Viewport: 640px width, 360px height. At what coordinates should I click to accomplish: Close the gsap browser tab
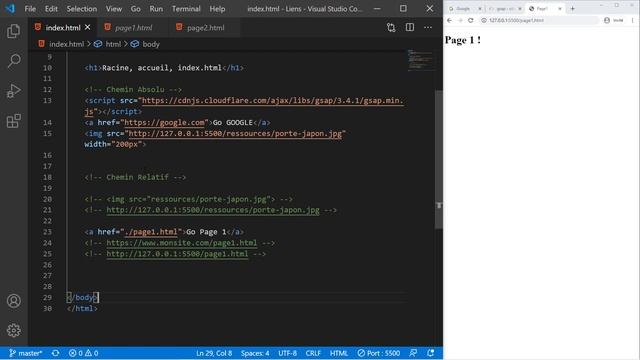click(520, 9)
